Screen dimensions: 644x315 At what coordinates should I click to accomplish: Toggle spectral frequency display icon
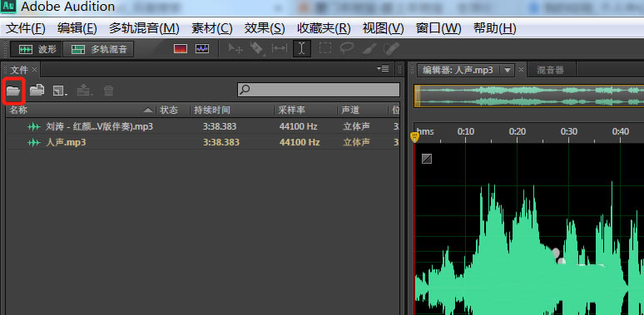(181, 49)
